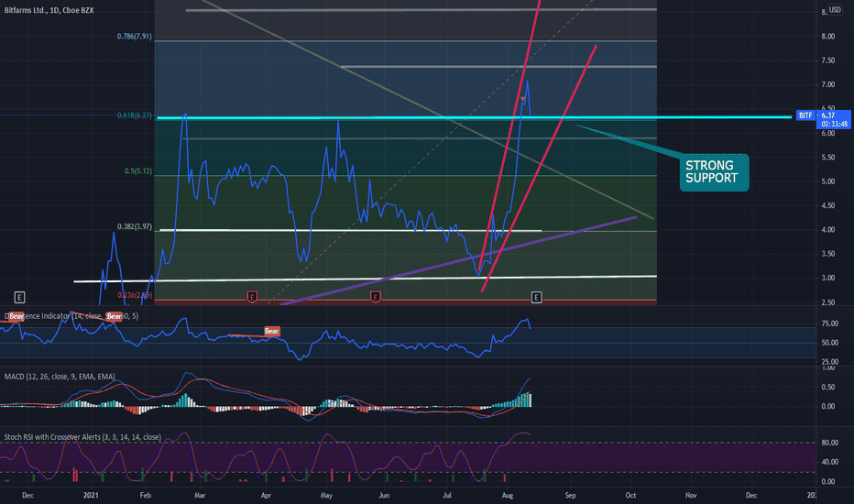This screenshot has width=854, height=504.
Task: Select the STRONG SUPPORT callout box
Action: coord(714,172)
